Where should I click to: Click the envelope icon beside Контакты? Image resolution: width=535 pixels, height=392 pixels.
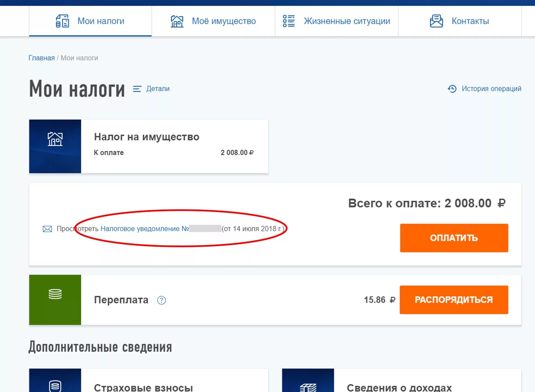[x=436, y=21]
